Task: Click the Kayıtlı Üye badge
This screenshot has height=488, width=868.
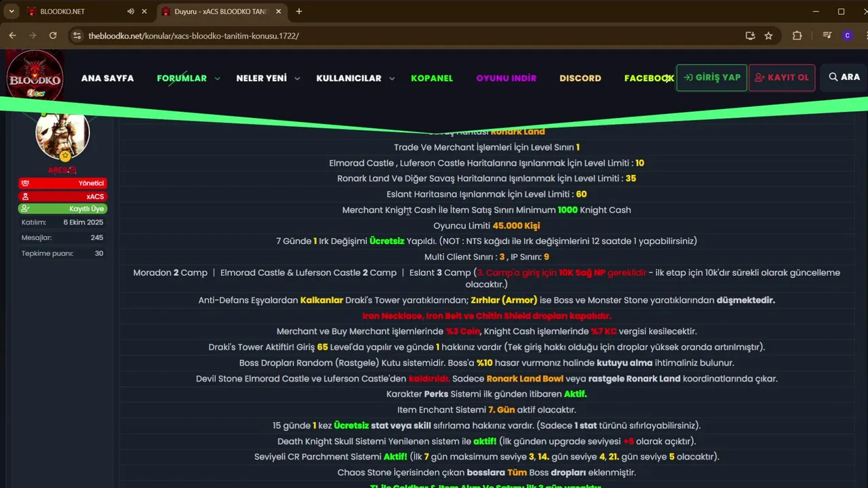Action: tap(62, 209)
